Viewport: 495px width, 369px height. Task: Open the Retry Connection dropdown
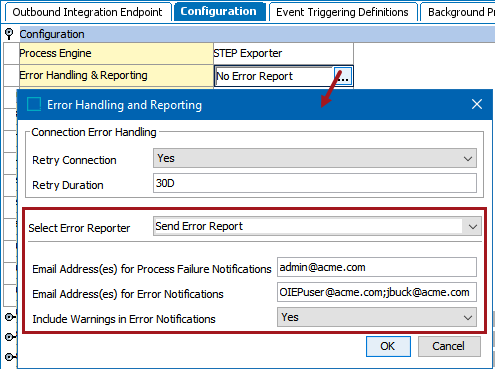click(315, 158)
